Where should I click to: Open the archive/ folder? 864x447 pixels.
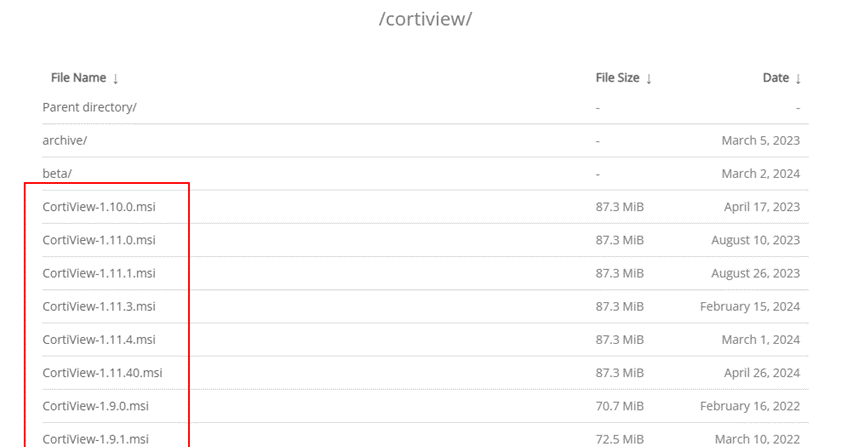(64, 141)
